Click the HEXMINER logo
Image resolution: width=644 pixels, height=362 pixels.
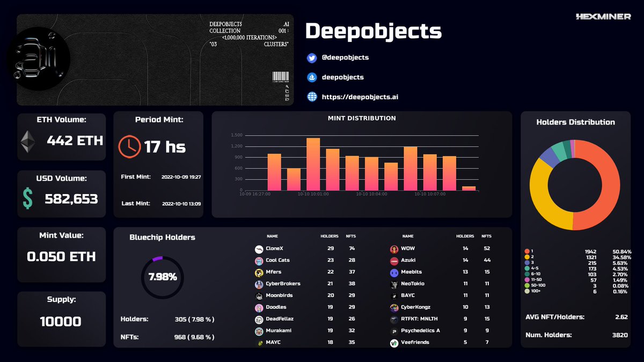coord(603,17)
